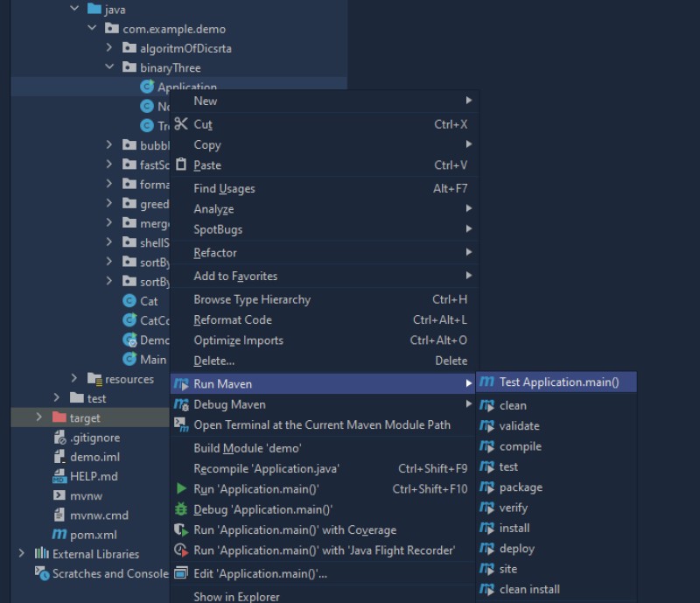Viewport: 700px width, 603px height.
Task: Expand the algoritmOfDicsrta package
Action: click(109, 48)
